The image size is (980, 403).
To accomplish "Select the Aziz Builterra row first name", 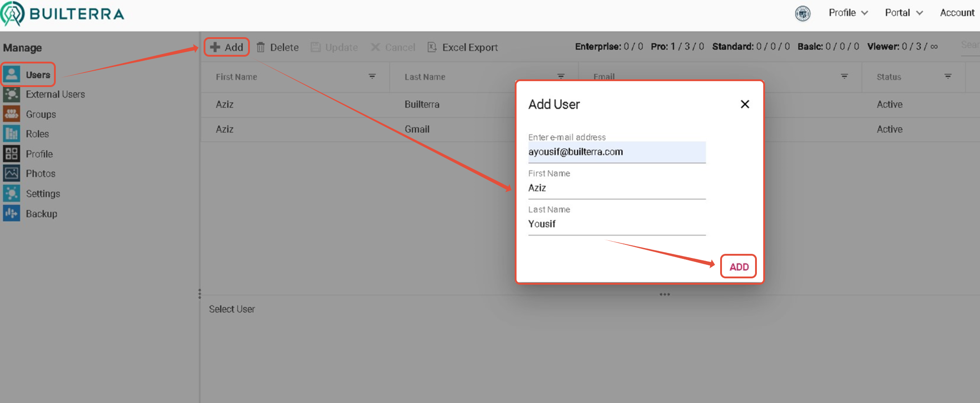I will click(x=224, y=104).
